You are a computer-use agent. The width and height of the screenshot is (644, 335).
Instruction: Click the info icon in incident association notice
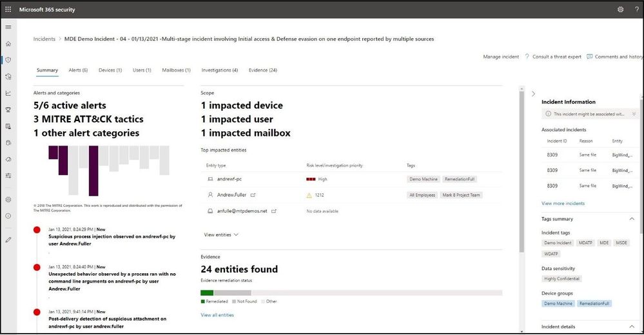pyautogui.click(x=549, y=114)
